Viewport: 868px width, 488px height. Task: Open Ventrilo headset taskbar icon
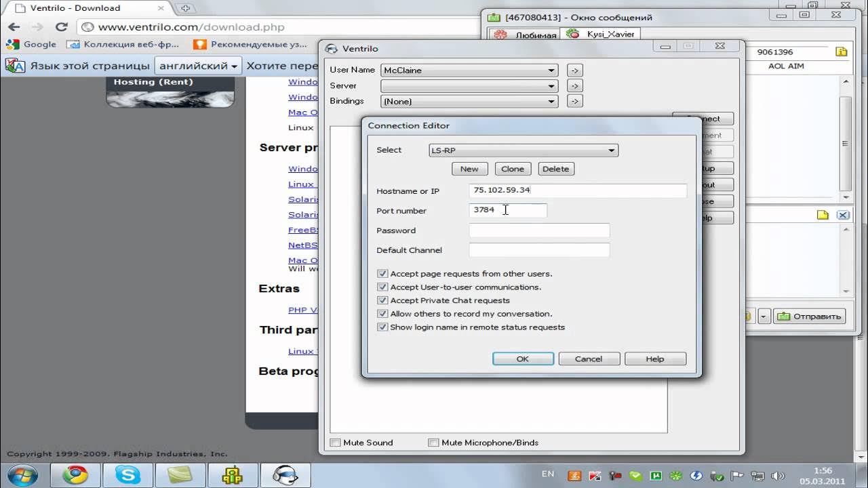pyautogui.click(x=285, y=475)
